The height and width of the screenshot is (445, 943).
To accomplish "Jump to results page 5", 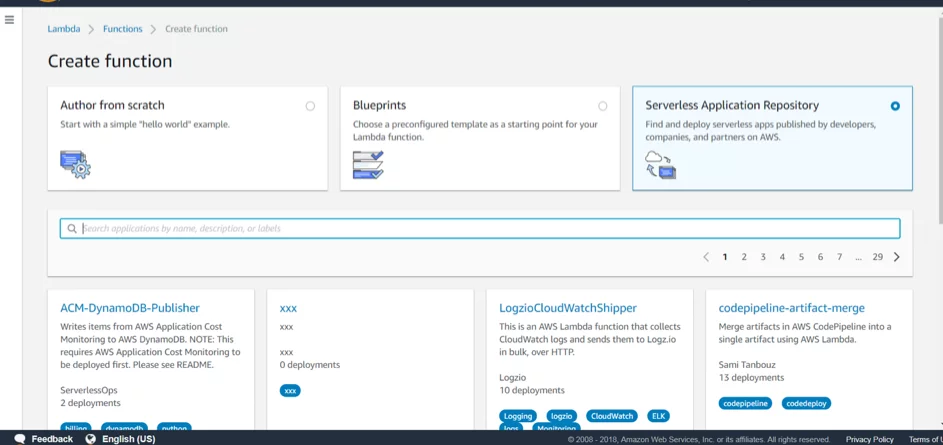I will pos(801,257).
